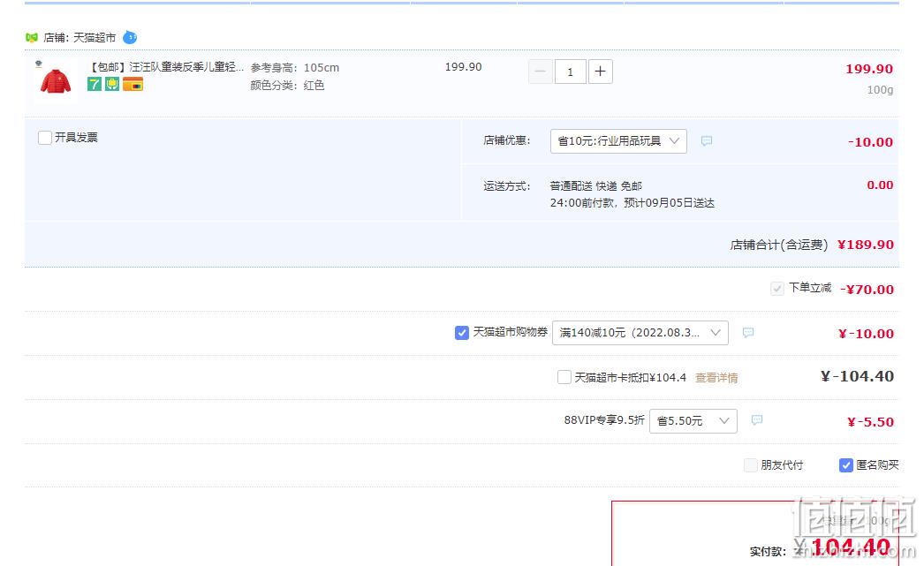Focus the quantity input field showing 1

pyautogui.click(x=571, y=72)
